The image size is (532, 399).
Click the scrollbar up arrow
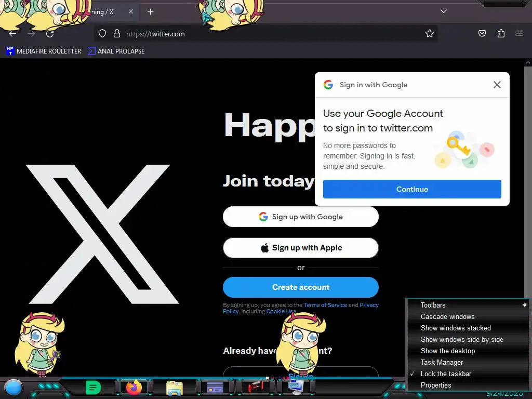[x=528, y=62]
